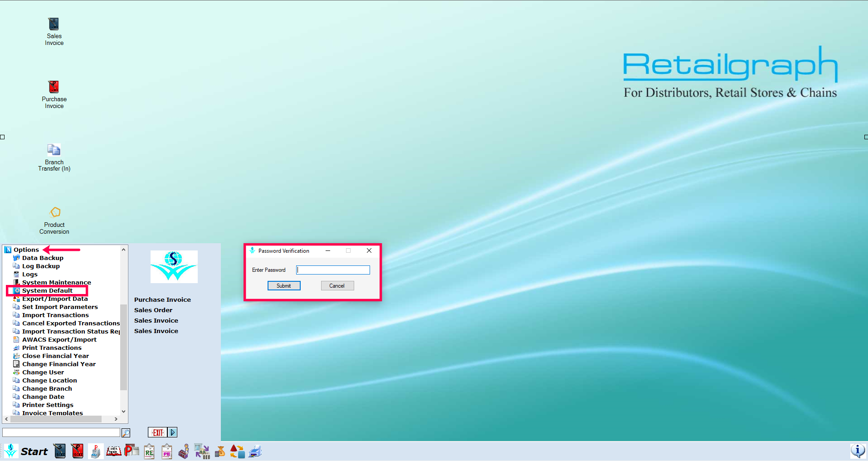This screenshot has width=868, height=461.
Task: Click the RE clipboard taskbar icon
Action: (149, 451)
